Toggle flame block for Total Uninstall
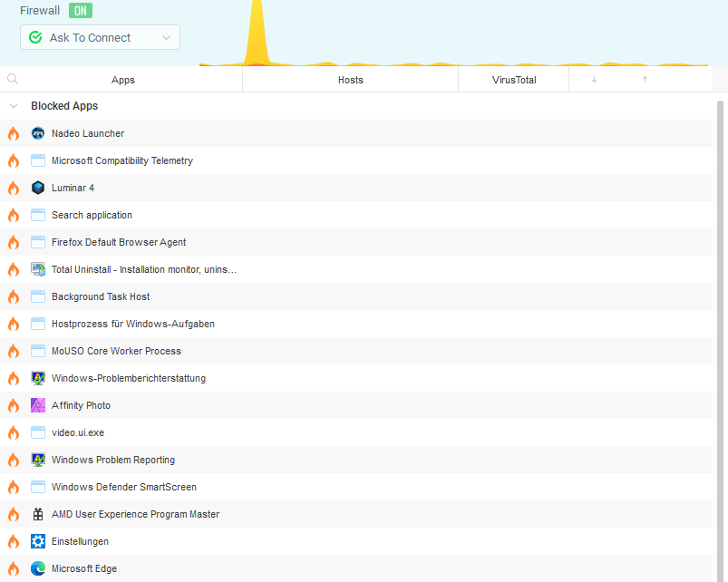 (14, 269)
